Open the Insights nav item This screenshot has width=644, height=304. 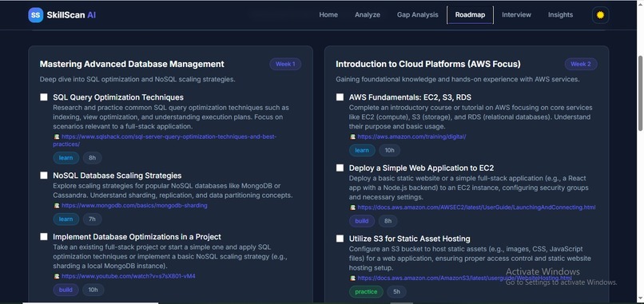(560, 15)
